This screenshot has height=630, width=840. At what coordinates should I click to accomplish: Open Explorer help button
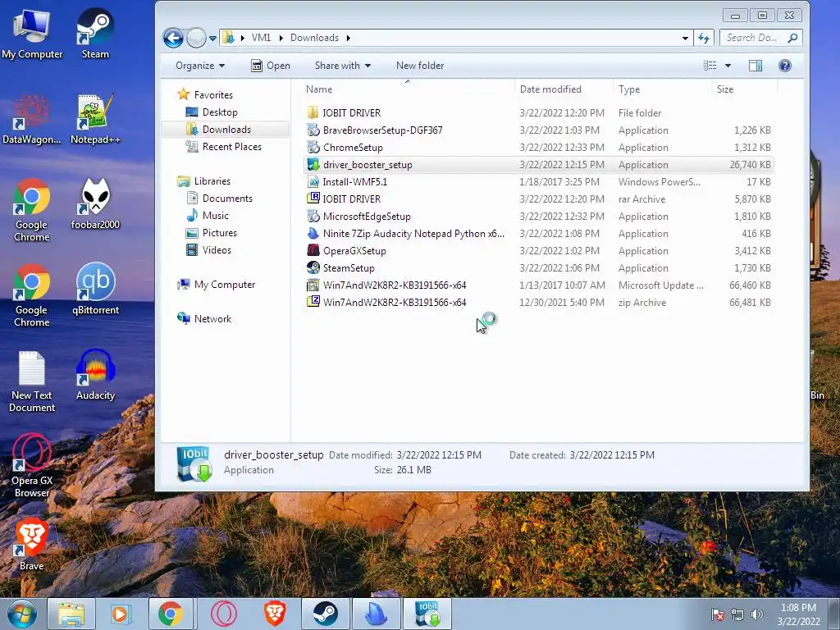click(x=785, y=66)
